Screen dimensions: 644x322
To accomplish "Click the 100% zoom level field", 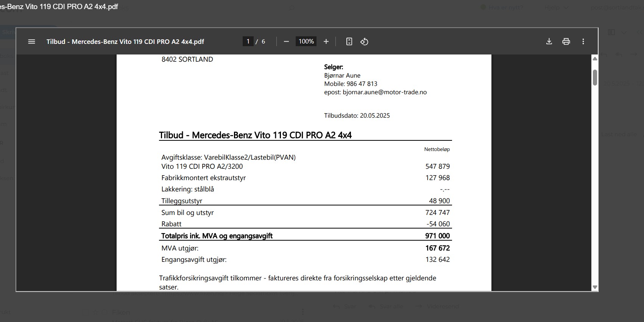I will [x=306, y=42].
